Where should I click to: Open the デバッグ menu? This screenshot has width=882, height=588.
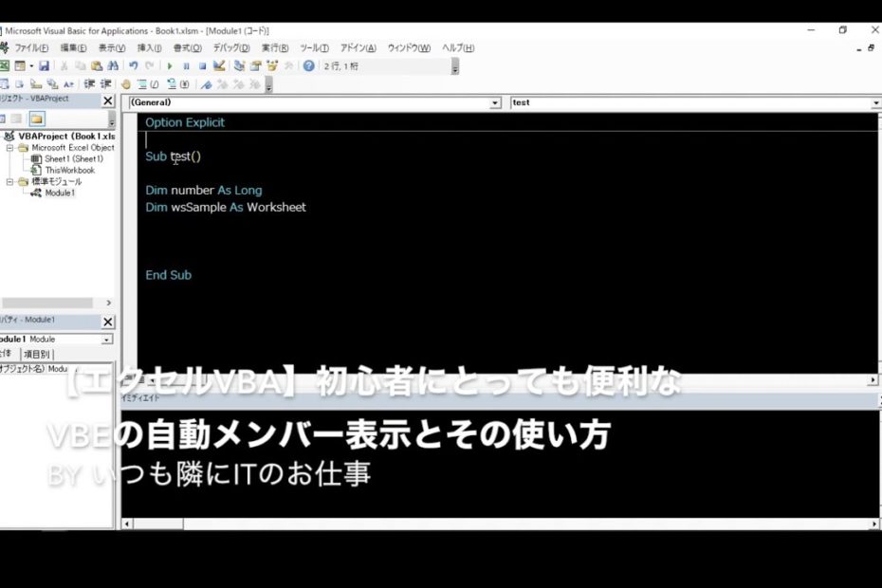[x=230, y=48]
